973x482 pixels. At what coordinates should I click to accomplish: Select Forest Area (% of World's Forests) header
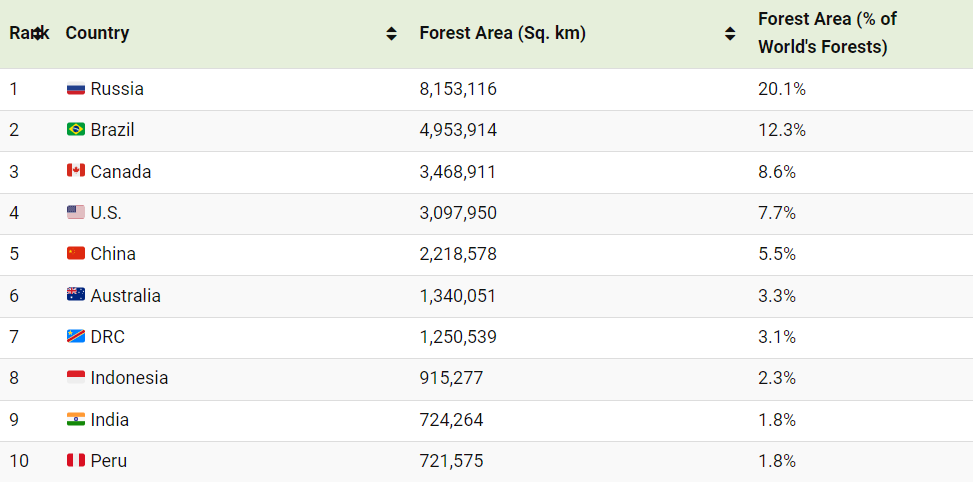click(827, 33)
